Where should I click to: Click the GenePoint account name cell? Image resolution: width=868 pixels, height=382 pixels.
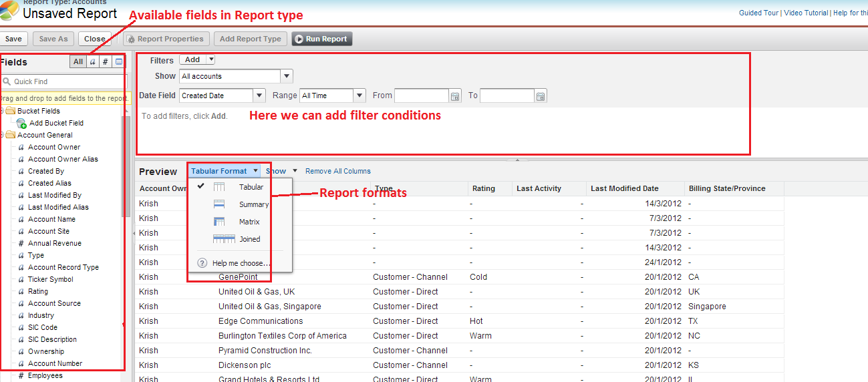(238, 277)
